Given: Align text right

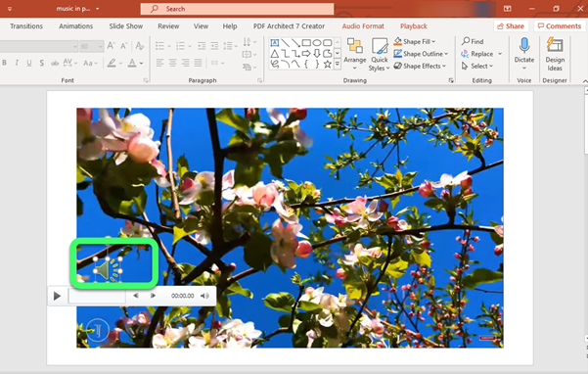Looking at the screenshot, I should [x=185, y=63].
